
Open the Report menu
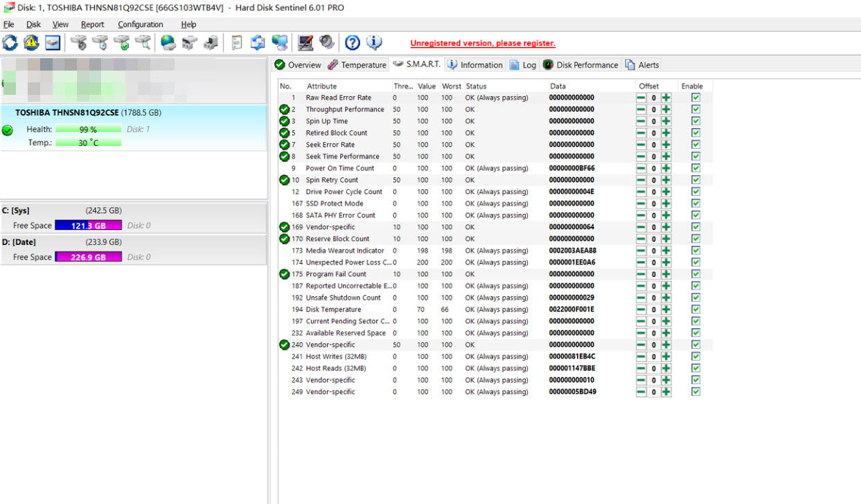[x=92, y=24]
